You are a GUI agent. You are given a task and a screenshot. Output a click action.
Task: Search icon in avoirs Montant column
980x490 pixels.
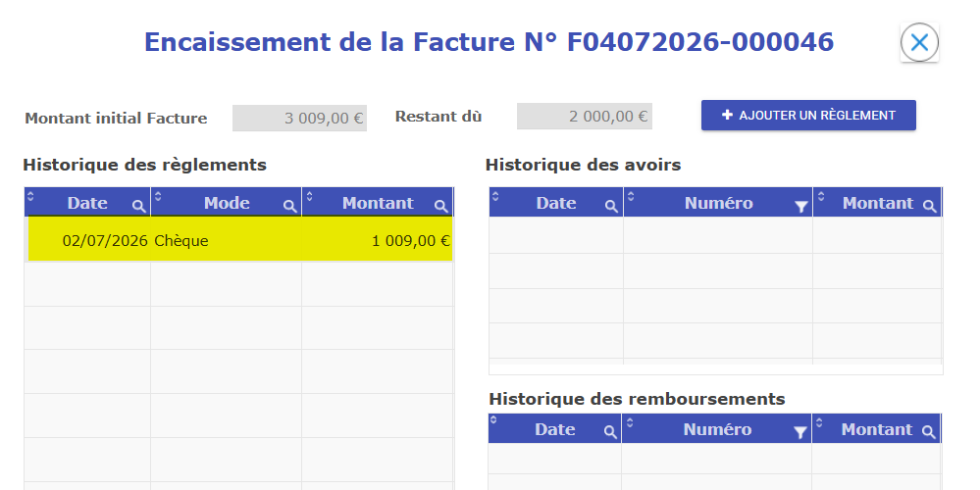click(x=930, y=206)
